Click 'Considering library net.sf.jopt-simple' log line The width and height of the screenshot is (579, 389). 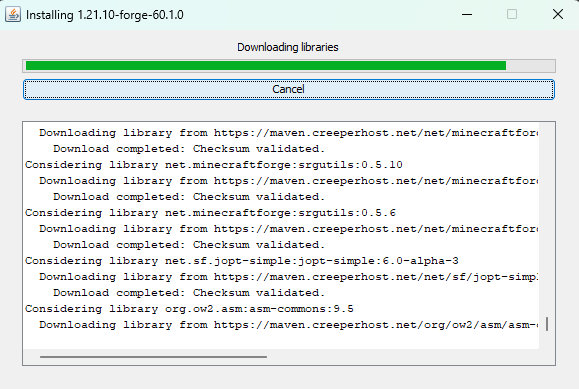pyautogui.click(x=242, y=261)
